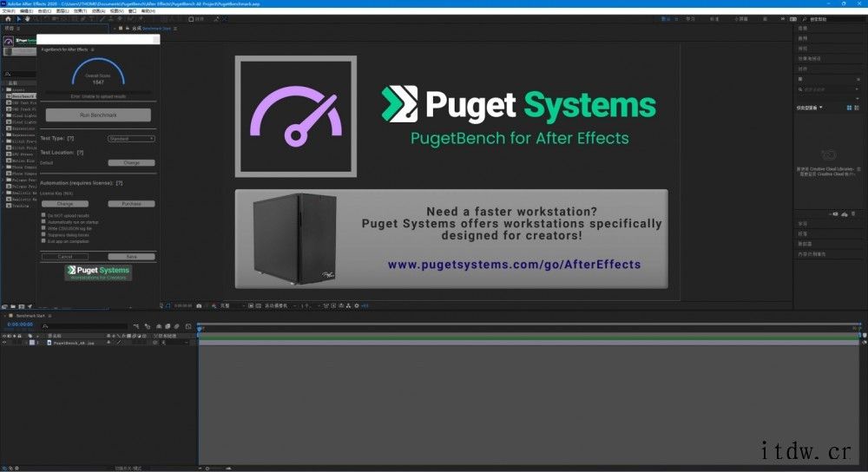
Task: Click the Purchase button
Action: click(131, 204)
